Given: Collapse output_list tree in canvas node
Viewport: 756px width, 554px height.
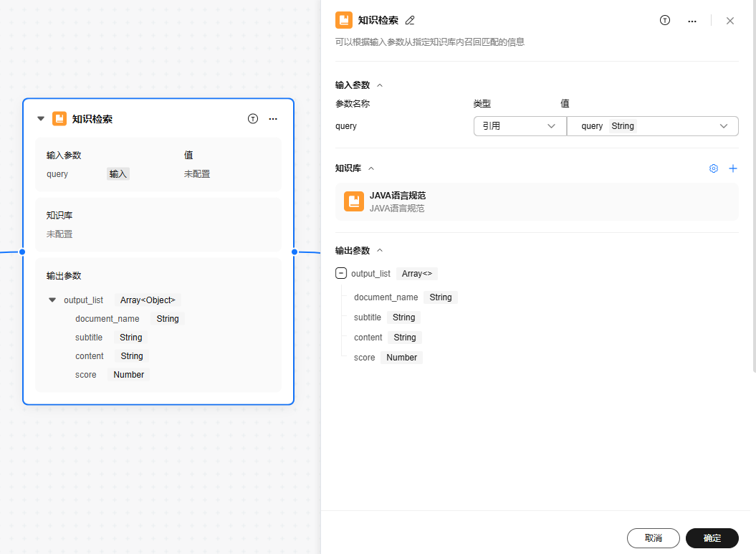Looking at the screenshot, I should point(52,300).
